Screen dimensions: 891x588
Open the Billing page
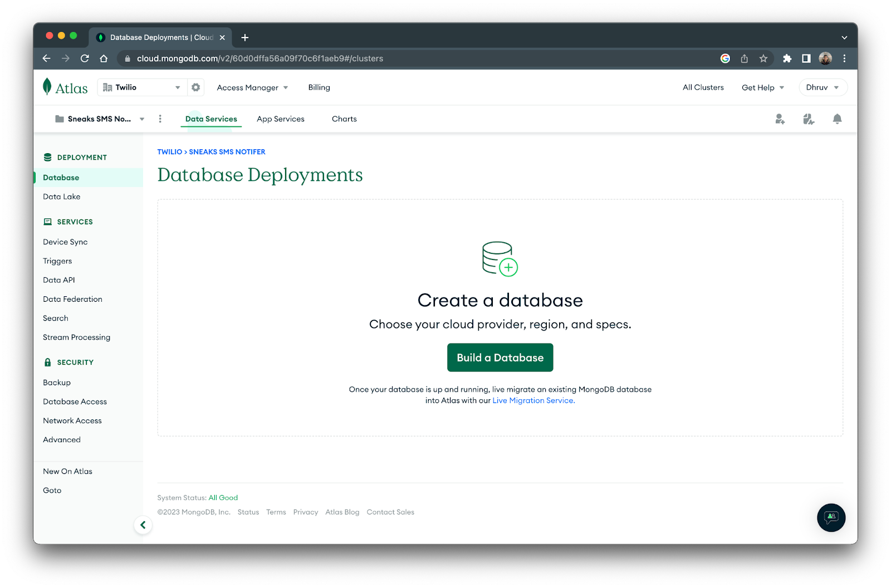pyautogui.click(x=319, y=87)
